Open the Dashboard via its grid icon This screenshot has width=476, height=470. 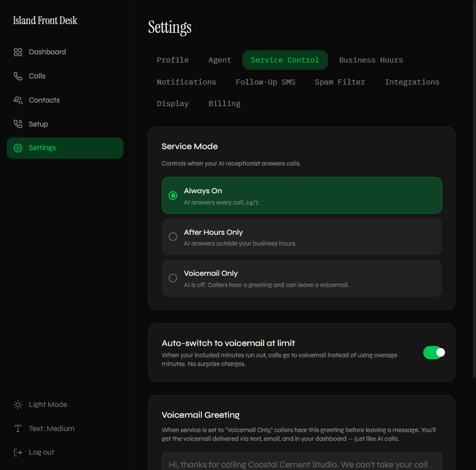(x=17, y=52)
